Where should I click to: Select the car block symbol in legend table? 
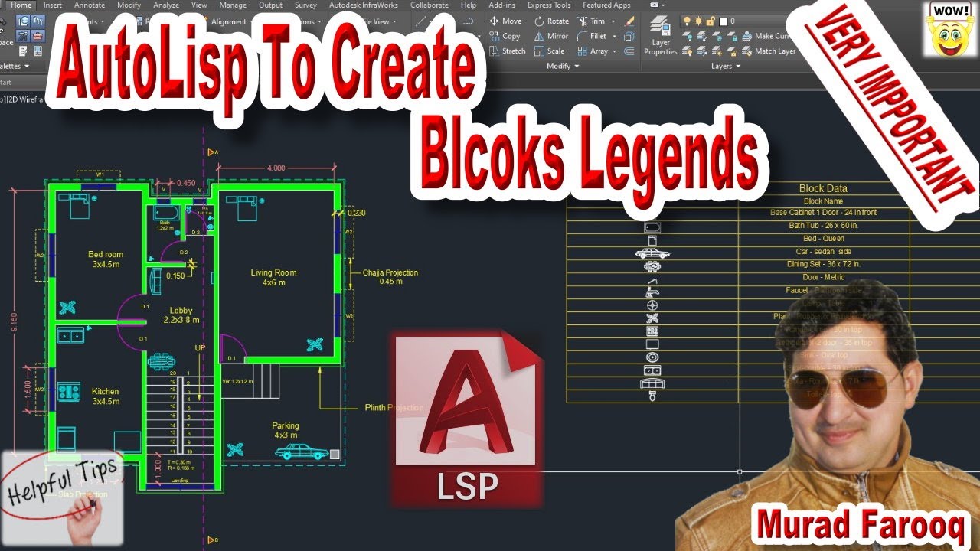(x=652, y=253)
